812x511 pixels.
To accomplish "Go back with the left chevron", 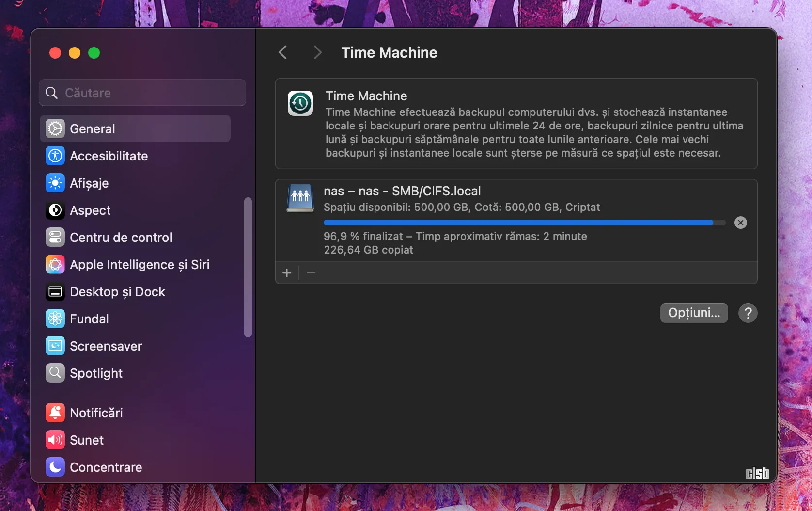I will point(283,52).
